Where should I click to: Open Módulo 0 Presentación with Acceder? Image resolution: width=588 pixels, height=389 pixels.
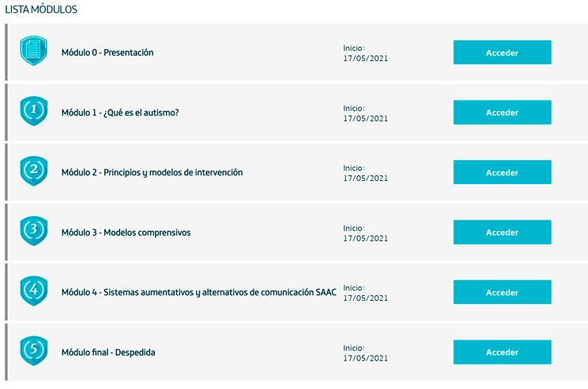pos(502,52)
